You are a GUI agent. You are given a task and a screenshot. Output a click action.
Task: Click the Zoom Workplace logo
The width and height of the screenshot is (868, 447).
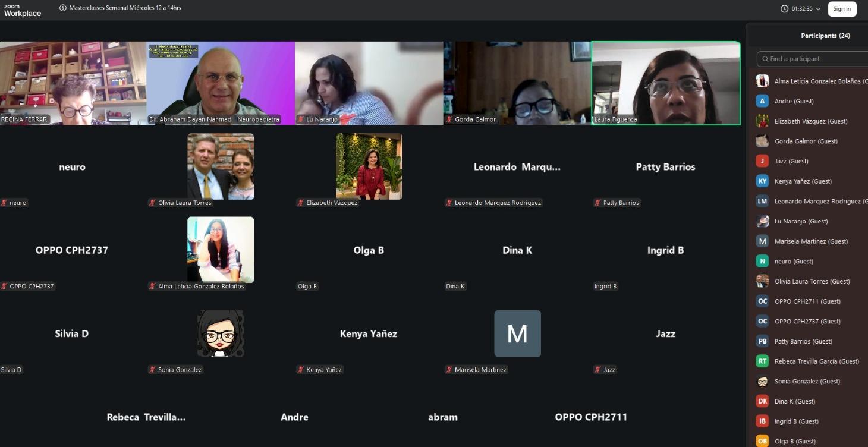[x=23, y=10]
